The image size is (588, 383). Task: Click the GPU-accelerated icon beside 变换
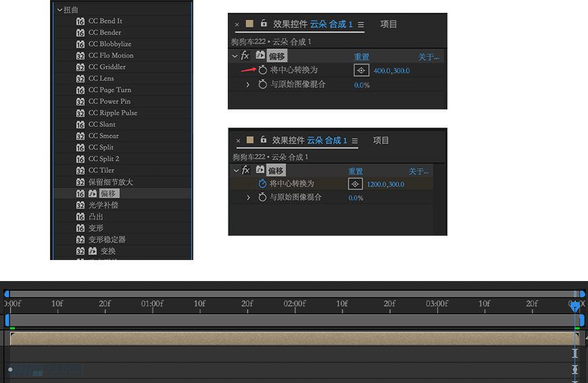92,251
